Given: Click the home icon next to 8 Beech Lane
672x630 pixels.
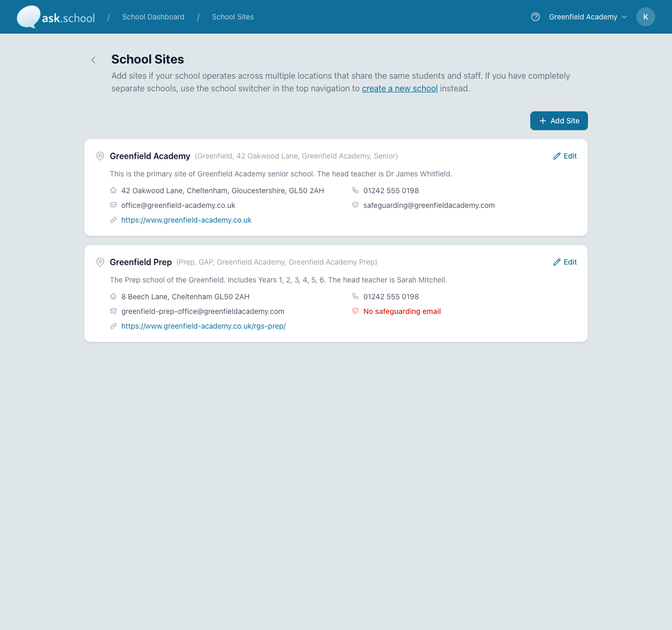Looking at the screenshot, I should tap(113, 296).
